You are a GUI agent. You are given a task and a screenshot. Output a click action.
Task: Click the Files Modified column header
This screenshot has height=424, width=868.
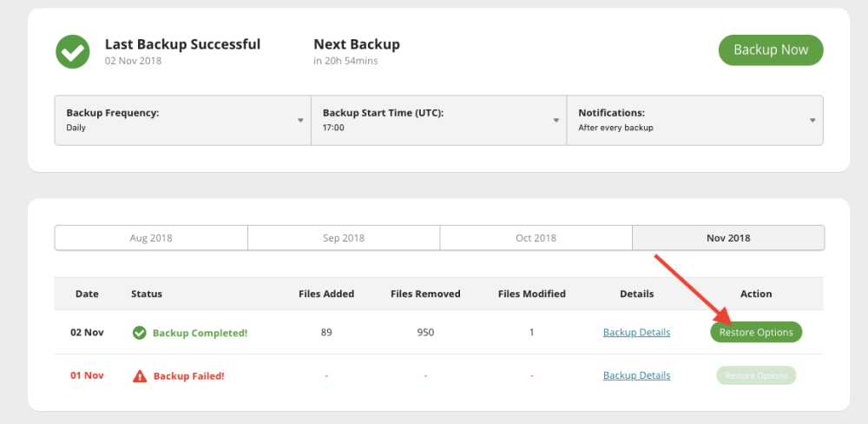click(532, 294)
